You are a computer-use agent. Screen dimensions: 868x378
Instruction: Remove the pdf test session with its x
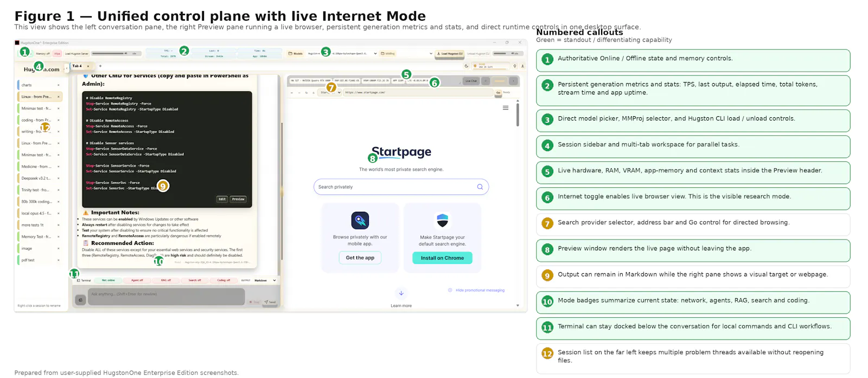[x=59, y=260]
